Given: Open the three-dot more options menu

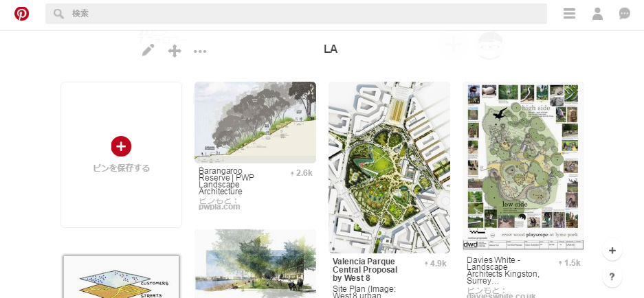Looking at the screenshot, I should [x=200, y=51].
